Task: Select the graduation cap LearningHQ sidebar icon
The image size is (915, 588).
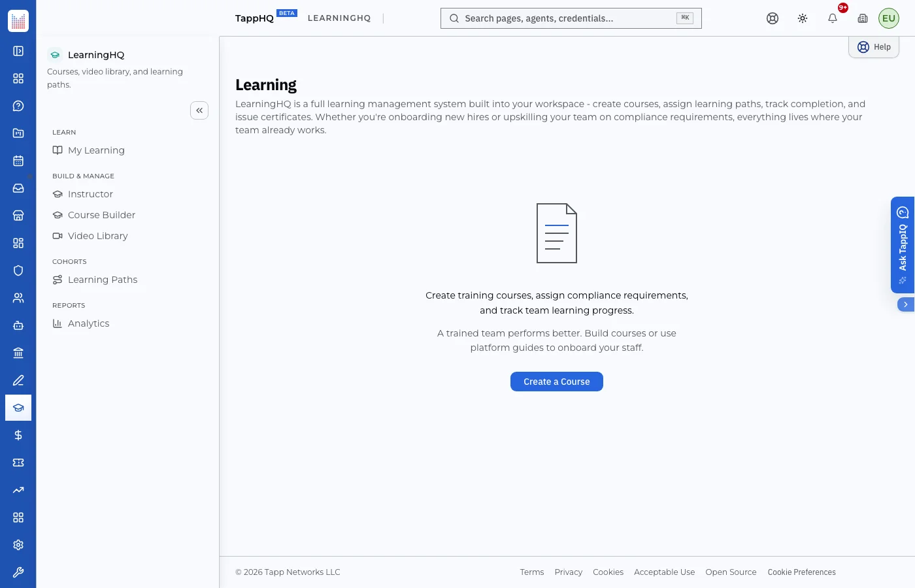Action: (18, 408)
